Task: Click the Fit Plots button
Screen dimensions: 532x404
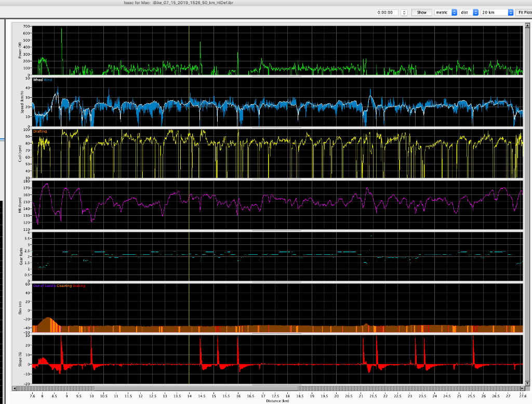Action: click(x=524, y=12)
